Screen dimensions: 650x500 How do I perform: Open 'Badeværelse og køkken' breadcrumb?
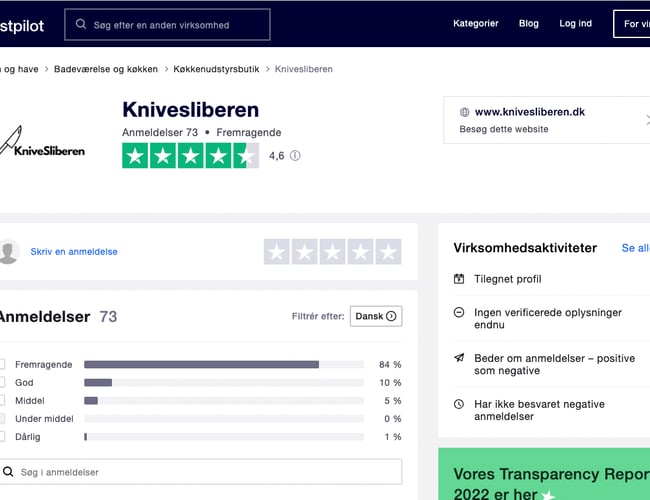point(106,69)
